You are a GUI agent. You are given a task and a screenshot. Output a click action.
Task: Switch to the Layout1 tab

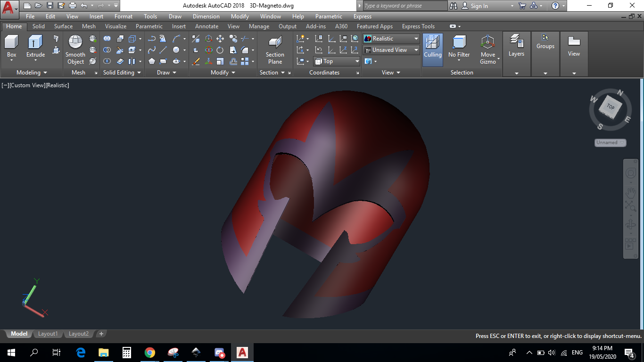click(x=48, y=334)
